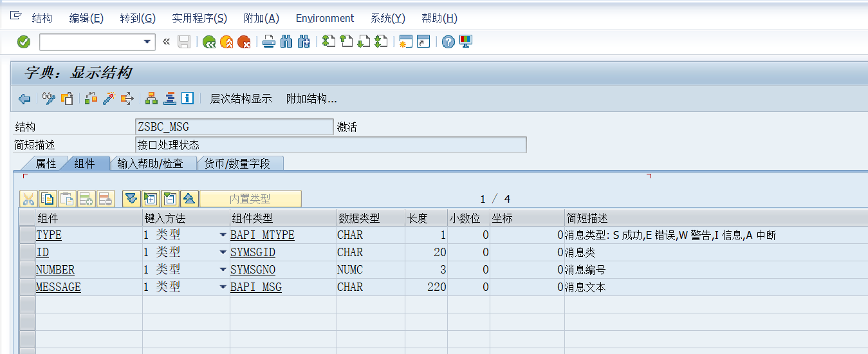868x354 pixels.
Task: Go to Last Page icon
Action: click(381, 42)
